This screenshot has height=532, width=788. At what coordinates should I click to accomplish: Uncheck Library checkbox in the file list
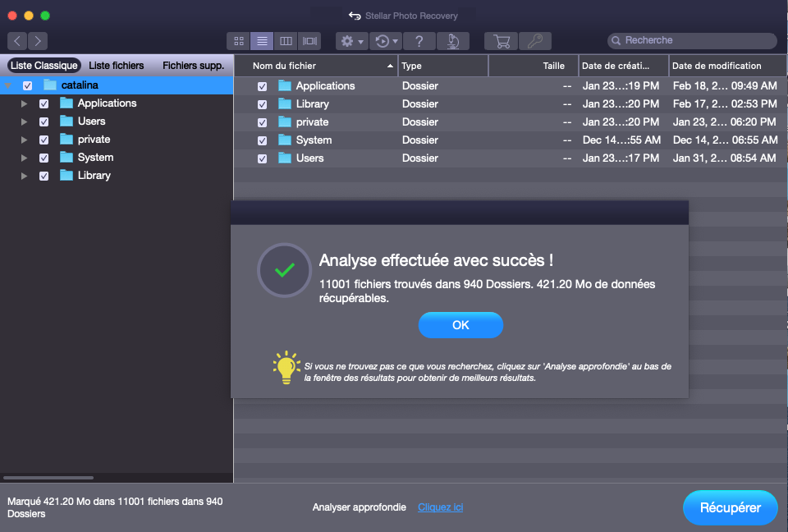pyautogui.click(x=263, y=104)
